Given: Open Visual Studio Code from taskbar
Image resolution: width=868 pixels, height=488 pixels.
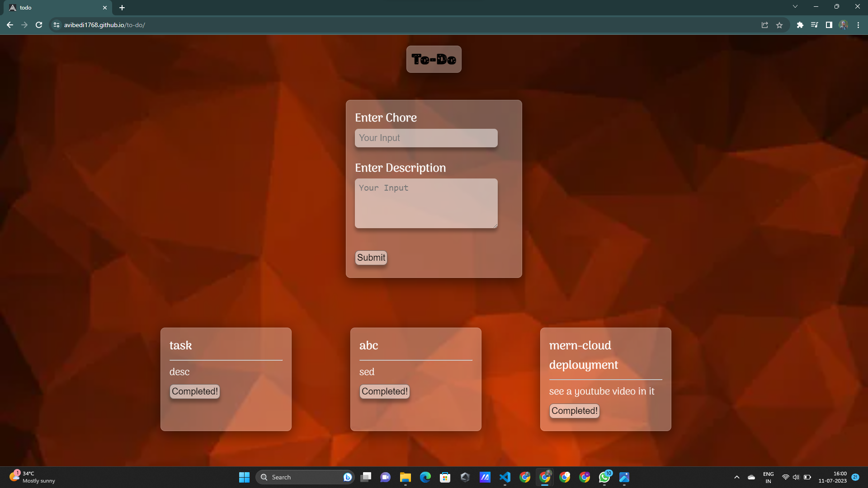Looking at the screenshot, I should point(505,477).
